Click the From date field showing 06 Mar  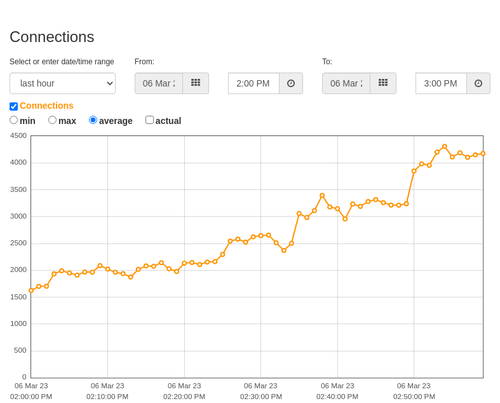coord(159,83)
